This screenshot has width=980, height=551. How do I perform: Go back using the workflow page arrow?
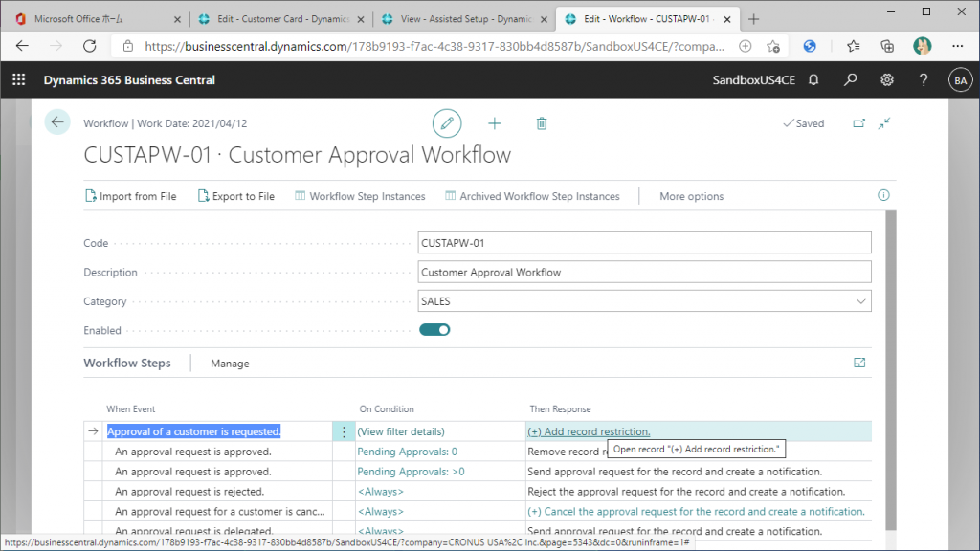coord(57,122)
